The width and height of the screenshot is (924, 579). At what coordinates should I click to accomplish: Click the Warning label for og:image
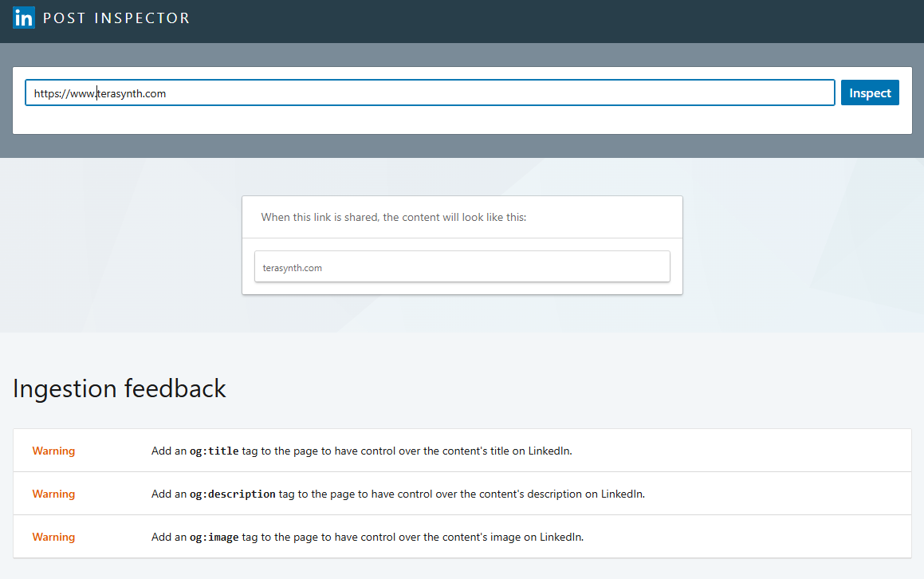[x=53, y=537]
